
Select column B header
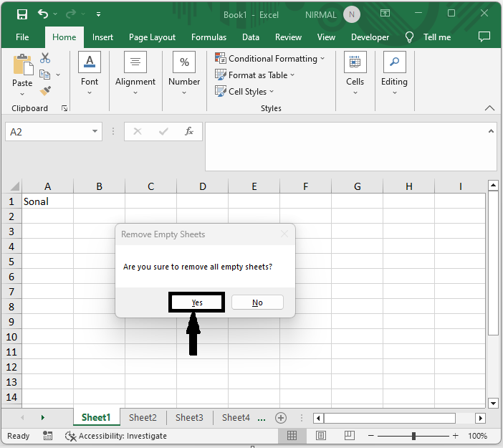click(99, 186)
